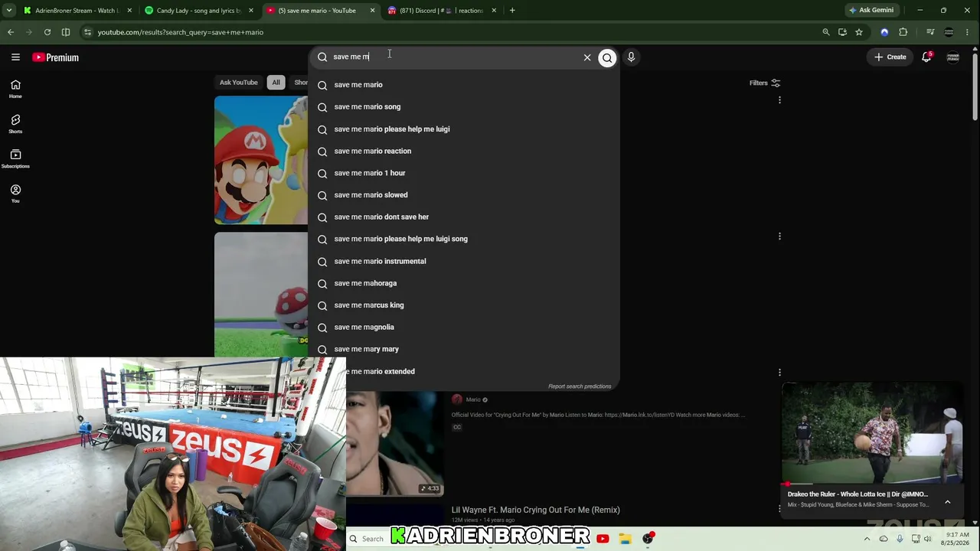
Task: Open the Create button
Action: 890,57
